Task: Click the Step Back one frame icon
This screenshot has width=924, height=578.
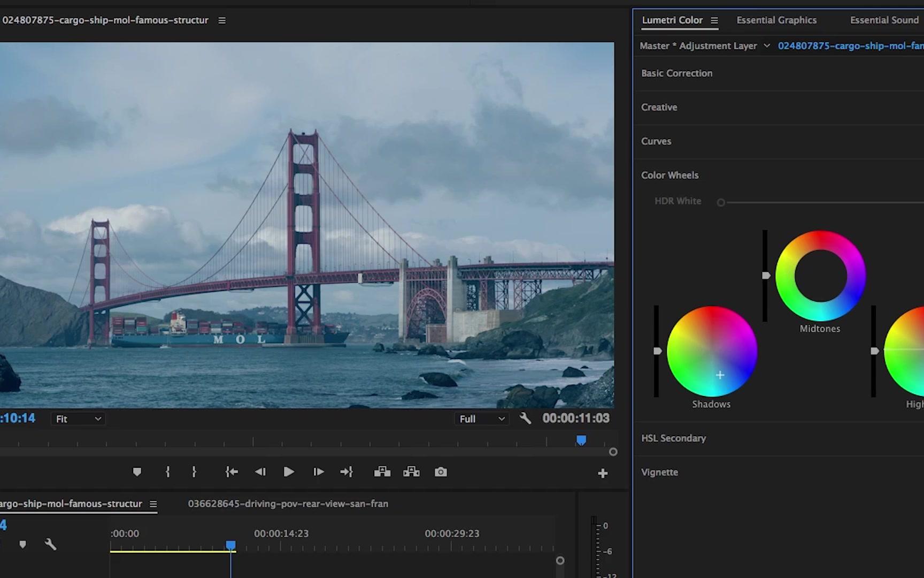Action: tap(260, 471)
